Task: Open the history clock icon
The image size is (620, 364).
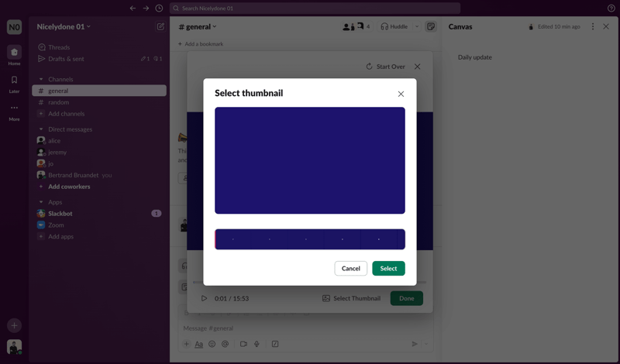Action: click(159, 9)
